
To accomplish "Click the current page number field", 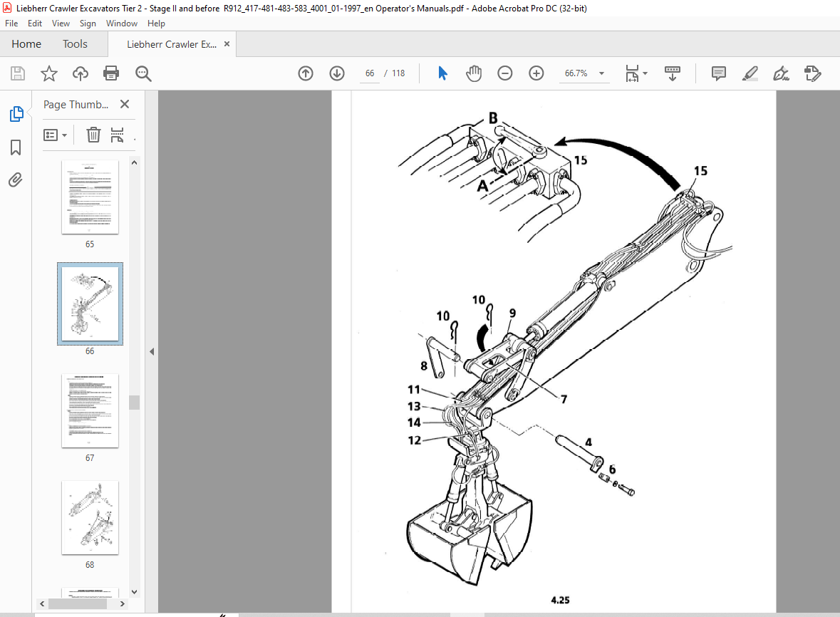I will [x=370, y=73].
